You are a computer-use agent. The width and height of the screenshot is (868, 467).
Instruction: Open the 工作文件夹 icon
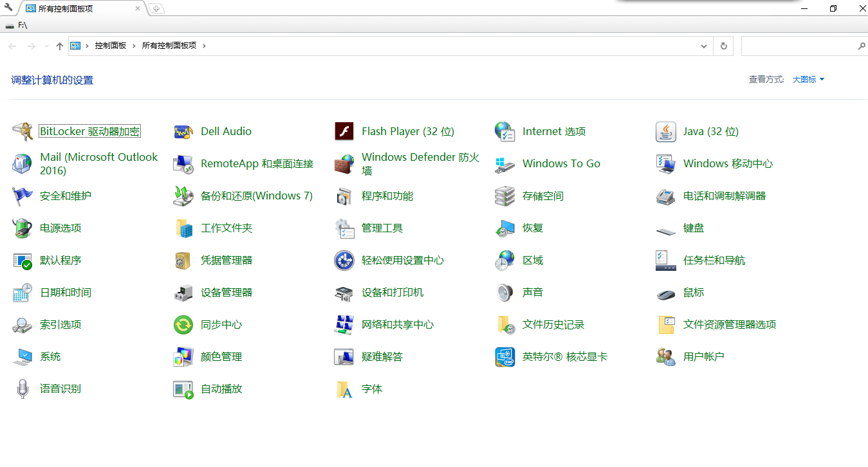pos(183,228)
